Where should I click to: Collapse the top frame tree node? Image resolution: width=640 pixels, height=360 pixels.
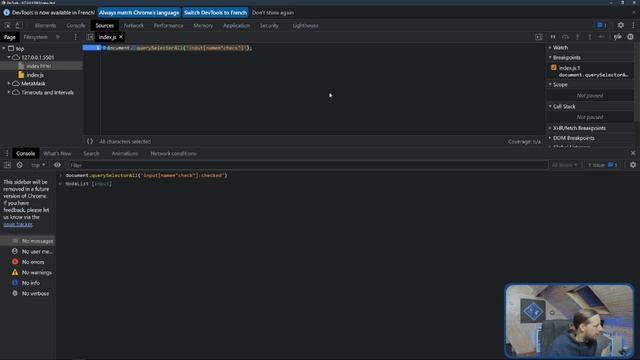(x=4, y=49)
